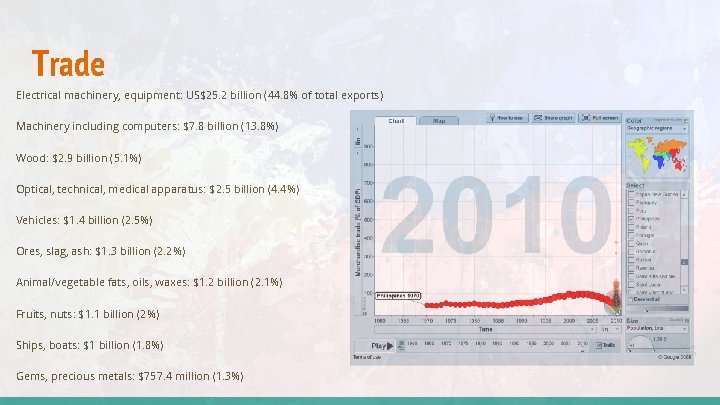The width and height of the screenshot is (720, 405).
Task: Click the text 'Wood: $2.9 billion (5.1%)'
Action: point(79,158)
